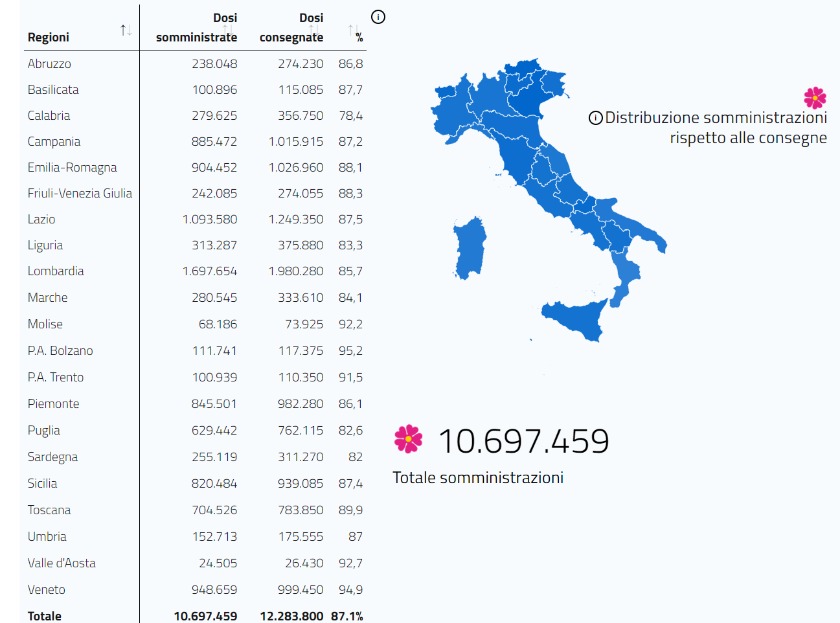Image resolution: width=840 pixels, height=623 pixels.
Task: Select the Basilicata row name
Action: pyautogui.click(x=53, y=89)
